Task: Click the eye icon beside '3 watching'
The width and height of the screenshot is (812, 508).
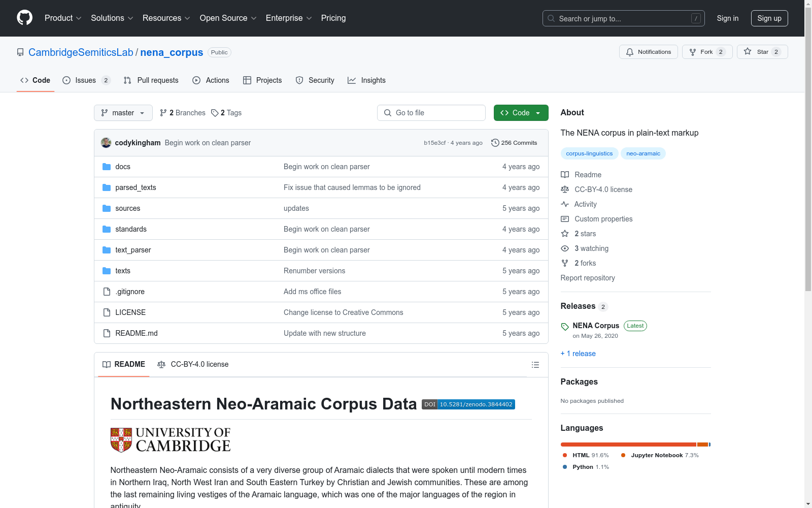Action: [x=565, y=248]
